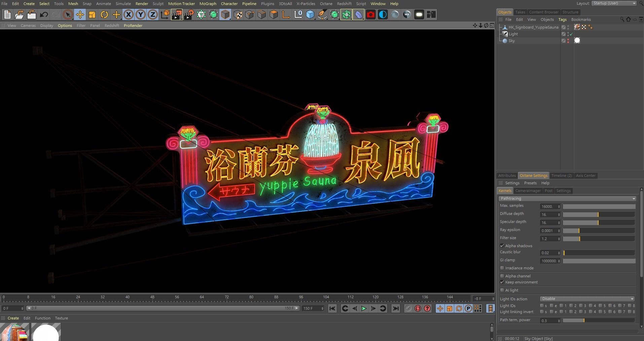Click the white material thumbnail

click(x=46, y=332)
